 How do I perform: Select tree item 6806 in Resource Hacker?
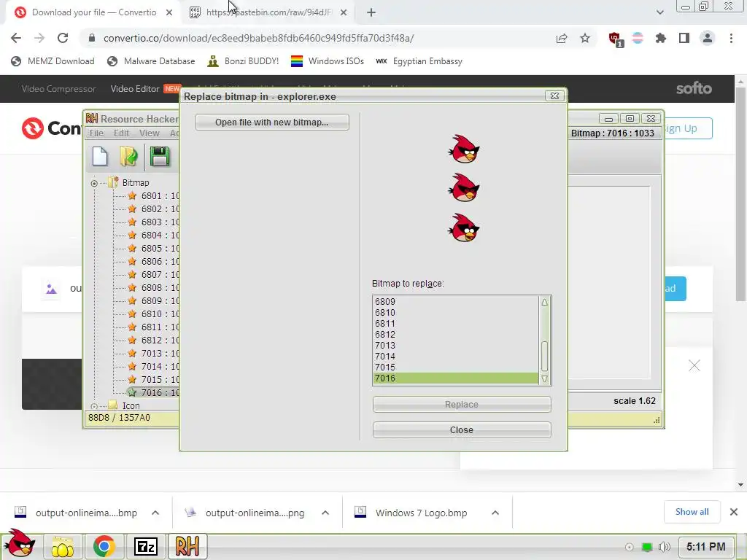[160, 262]
